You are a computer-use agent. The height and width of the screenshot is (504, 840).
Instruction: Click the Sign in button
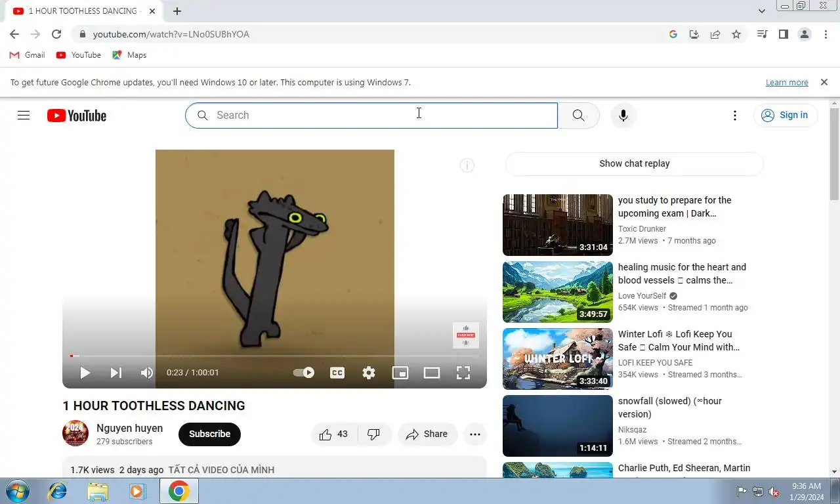click(785, 115)
